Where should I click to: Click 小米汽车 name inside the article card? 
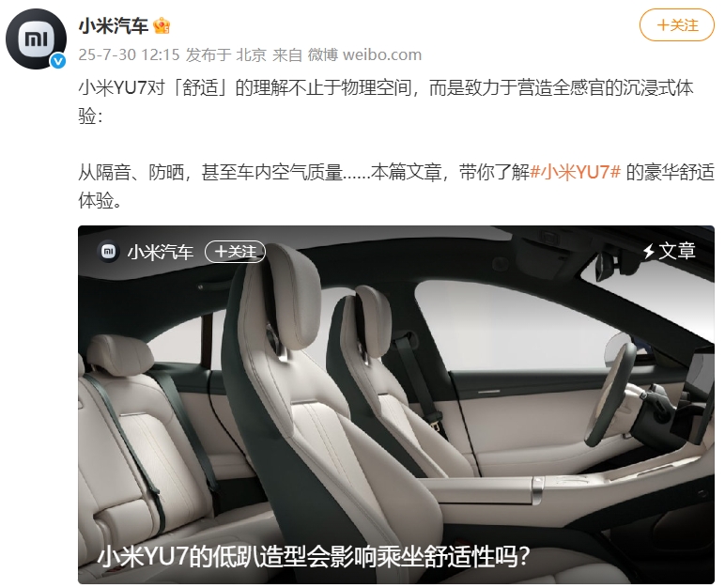tap(160, 252)
